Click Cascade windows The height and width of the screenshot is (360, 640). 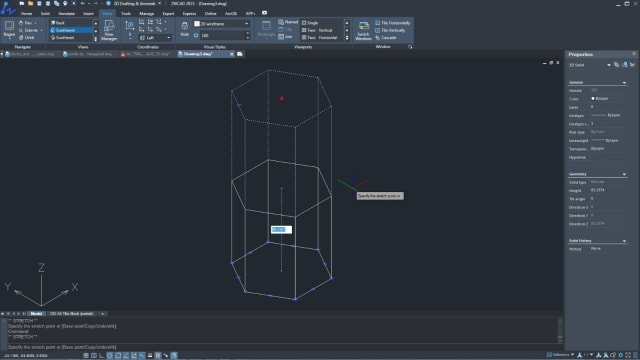[386, 38]
